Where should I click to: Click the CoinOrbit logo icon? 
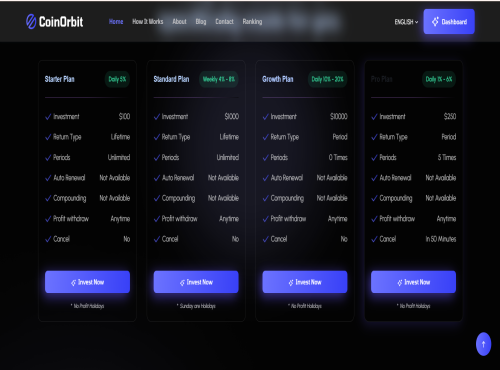point(31,22)
